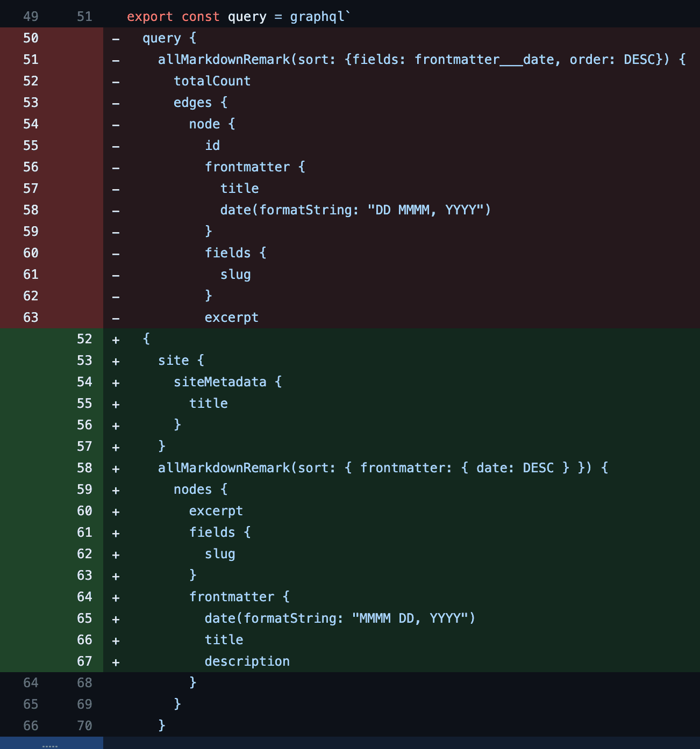
Task: Expand hidden lines below line 70
Action: [x=50, y=744]
